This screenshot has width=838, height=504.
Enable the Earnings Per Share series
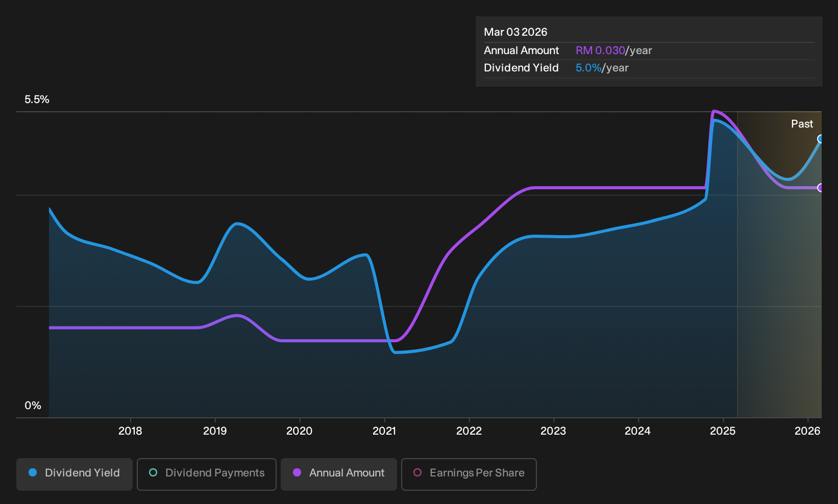tap(469, 474)
